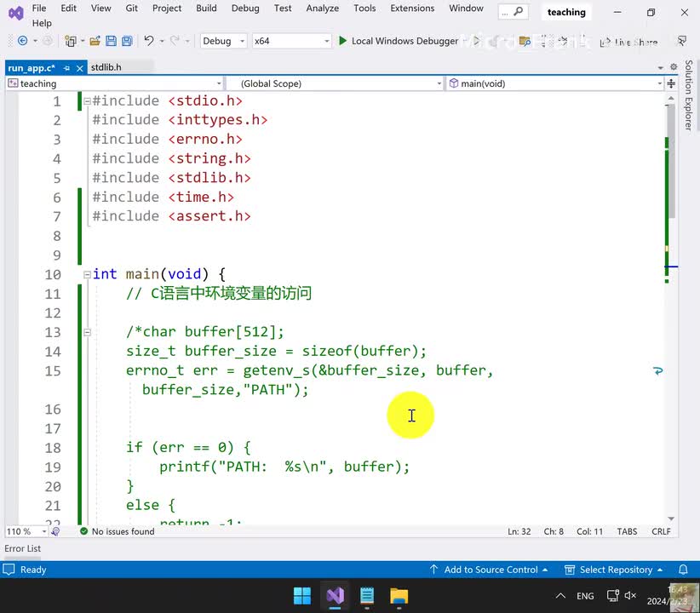Expand the New Project dropdown arrow
Screen dimensions: 700x613
coord(83,41)
